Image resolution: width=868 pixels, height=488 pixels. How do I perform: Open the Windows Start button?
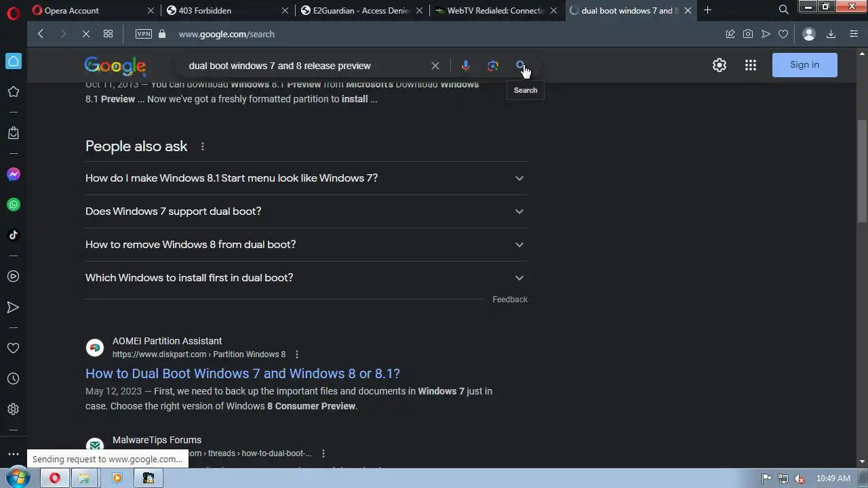point(16,478)
